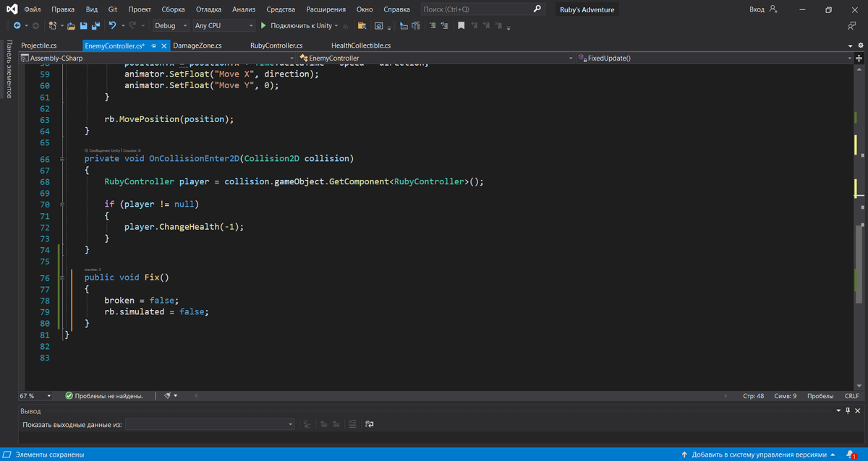Image resolution: width=868 pixels, height=461 pixels.
Task: Open the Правка menu
Action: coord(63,9)
